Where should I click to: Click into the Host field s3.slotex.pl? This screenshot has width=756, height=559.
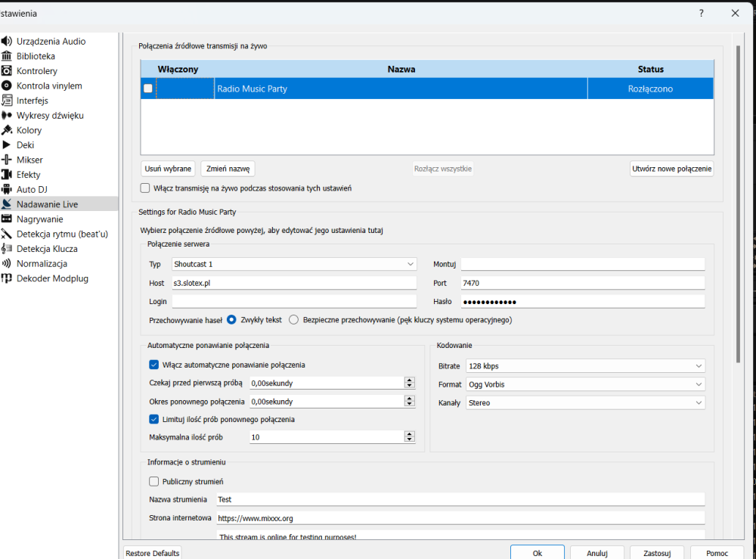click(294, 283)
